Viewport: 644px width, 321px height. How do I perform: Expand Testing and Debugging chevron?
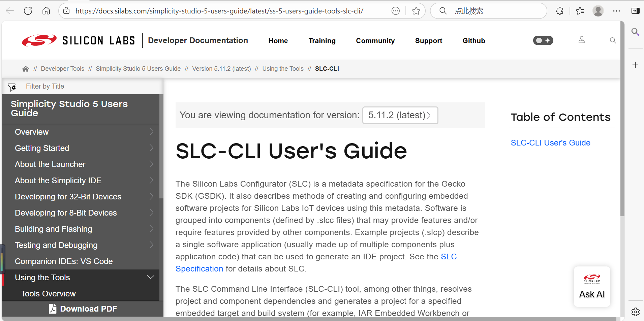point(151,245)
